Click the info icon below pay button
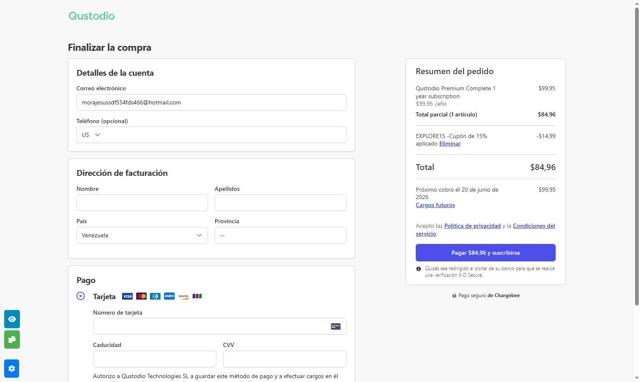The image size is (640, 382). point(418,269)
